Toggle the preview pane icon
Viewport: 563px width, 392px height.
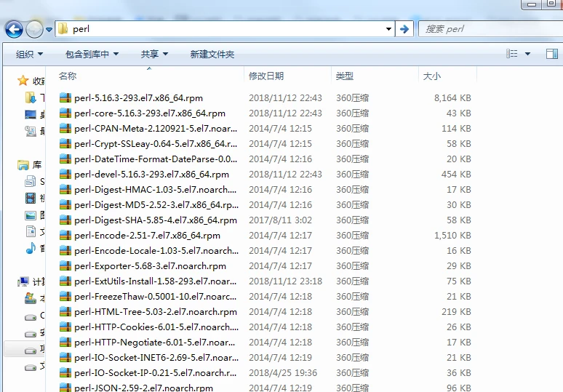pos(552,54)
